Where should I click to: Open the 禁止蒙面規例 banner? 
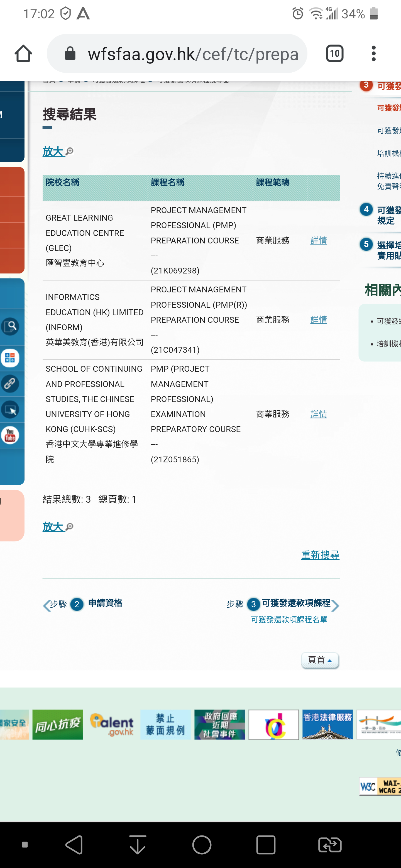pos(165,724)
